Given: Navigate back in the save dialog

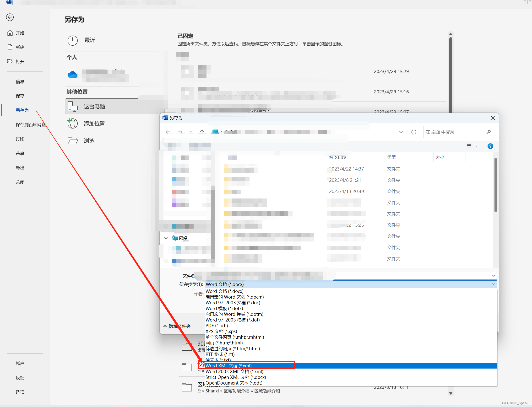Looking at the screenshot, I should coord(168,132).
